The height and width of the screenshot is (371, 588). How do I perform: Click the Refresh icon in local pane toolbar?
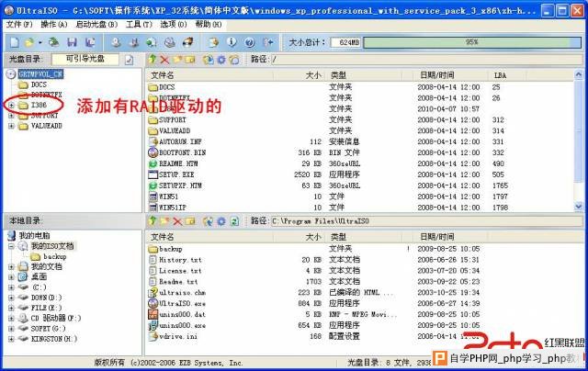[x=234, y=221]
